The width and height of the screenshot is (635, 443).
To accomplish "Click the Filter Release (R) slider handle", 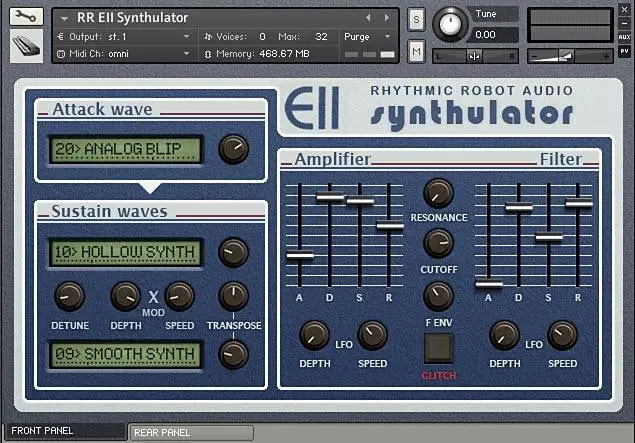I will point(579,203).
